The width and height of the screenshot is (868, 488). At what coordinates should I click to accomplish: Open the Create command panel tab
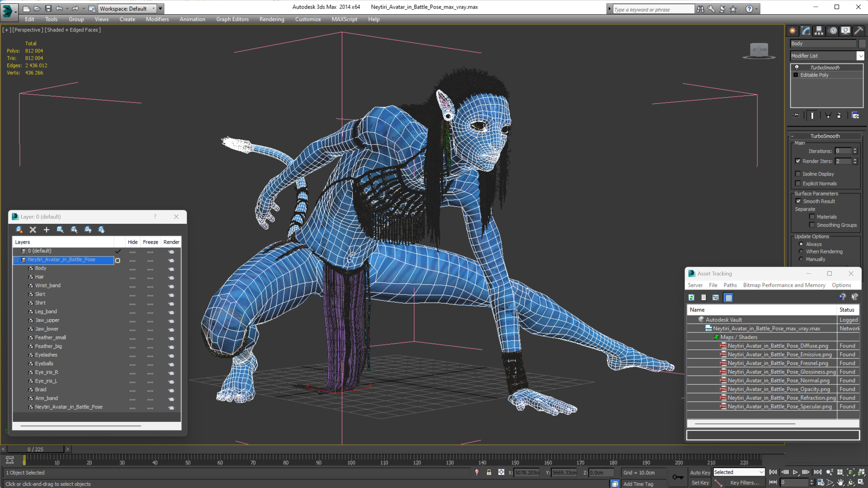tap(792, 31)
